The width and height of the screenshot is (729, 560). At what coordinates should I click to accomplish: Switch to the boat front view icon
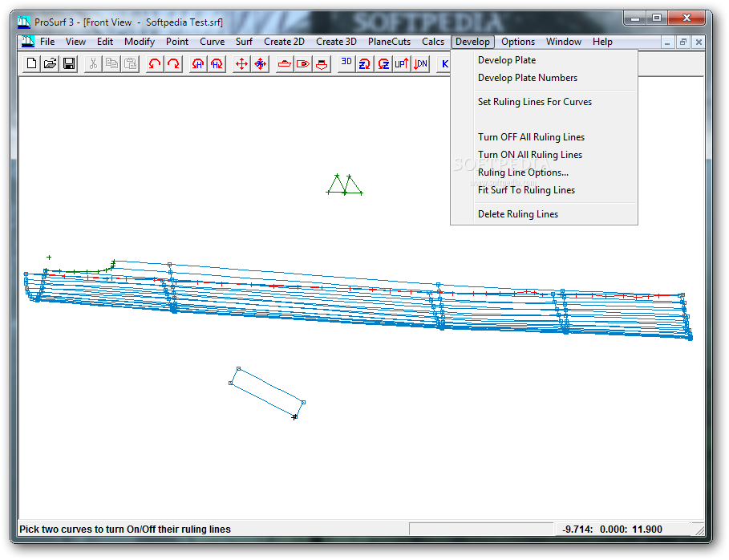(322, 63)
